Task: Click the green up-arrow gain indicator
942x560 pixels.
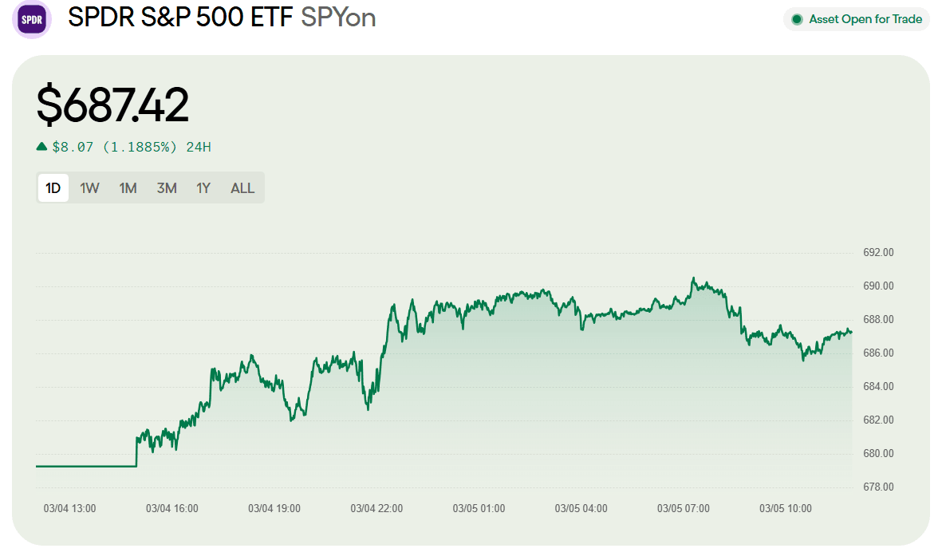Action: pos(41,146)
